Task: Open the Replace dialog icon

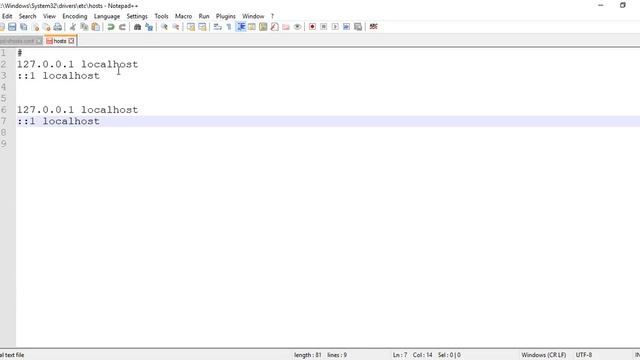Action: click(x=149, y=27)
